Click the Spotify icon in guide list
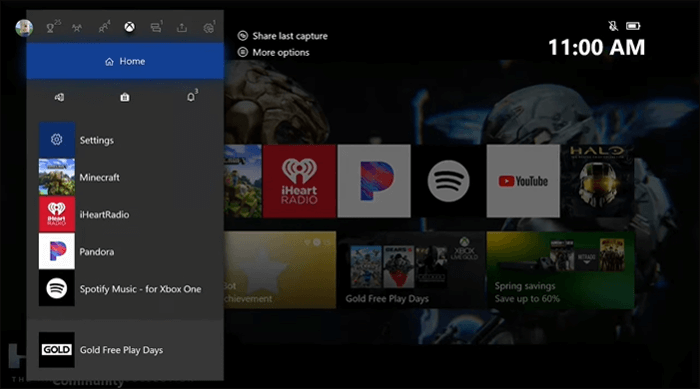This screenshot has width=700, height=389. click(57, 289)
